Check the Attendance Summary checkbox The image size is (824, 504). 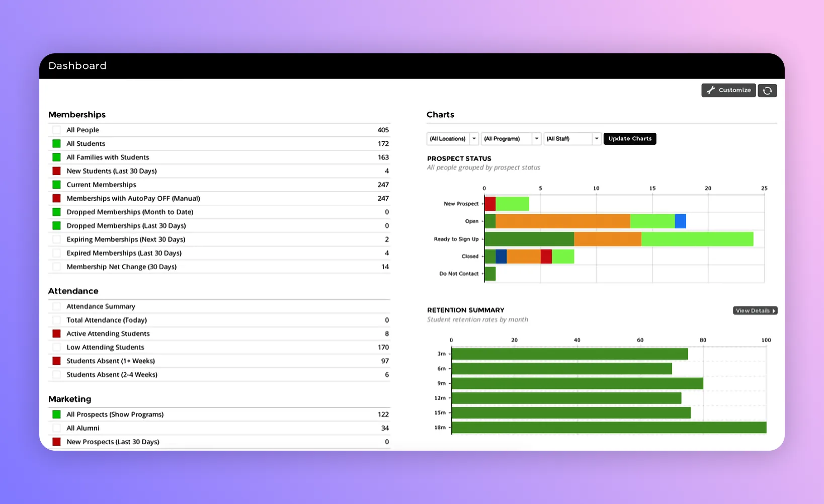coord(56,306)
